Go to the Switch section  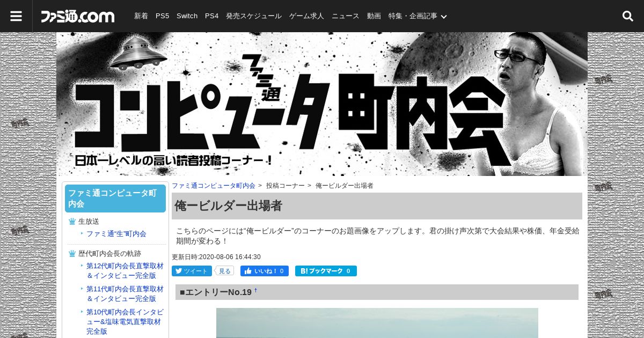(187, 16)
